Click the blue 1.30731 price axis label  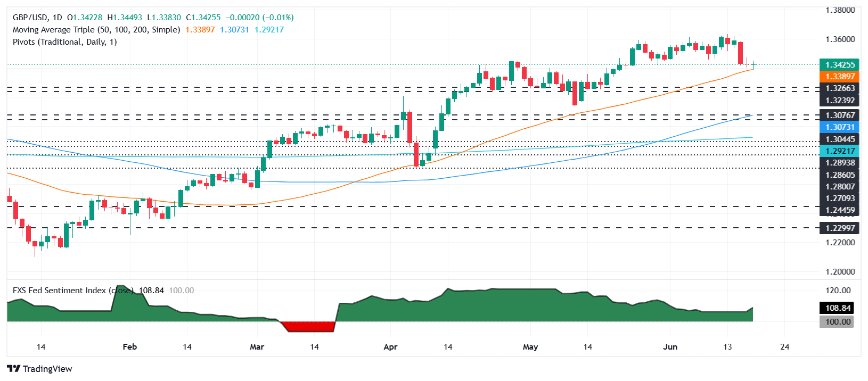pyautogui.click(x=839, y=127)
